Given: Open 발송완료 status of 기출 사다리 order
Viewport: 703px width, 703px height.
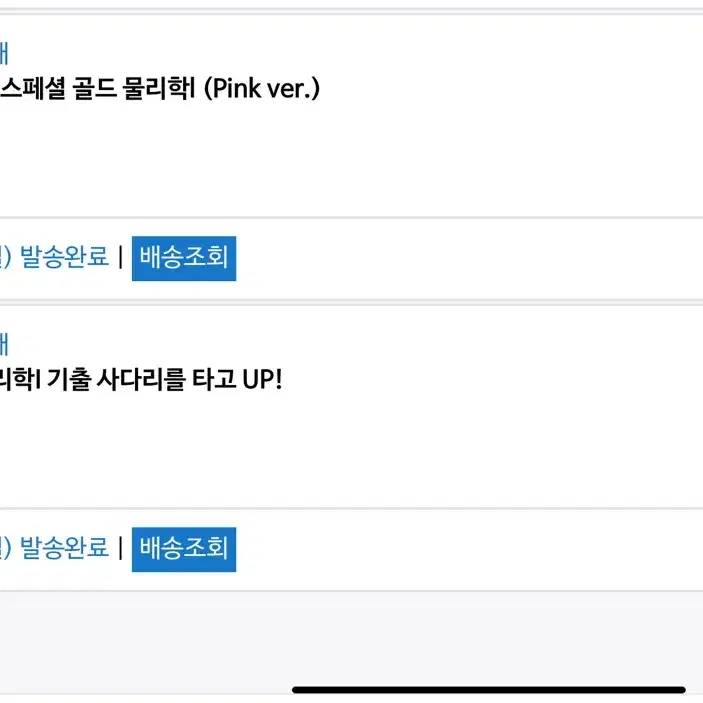Looking at the screenshot, I should pos(64,548).
